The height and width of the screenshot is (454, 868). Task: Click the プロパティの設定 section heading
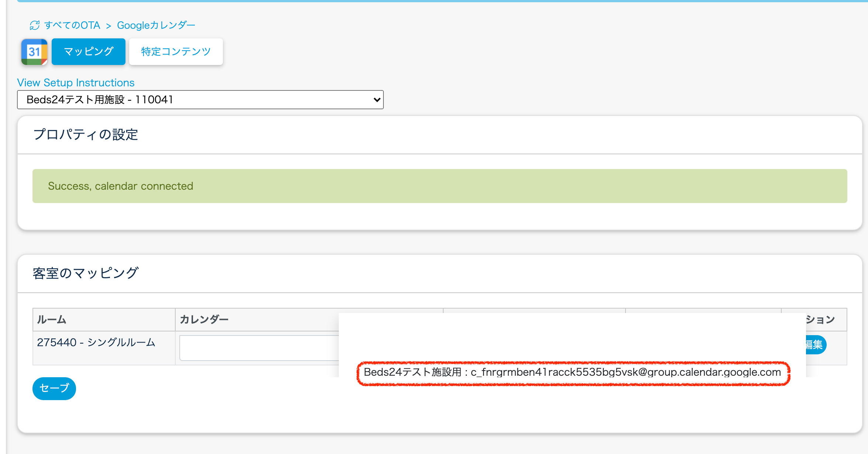pos(86,135)
